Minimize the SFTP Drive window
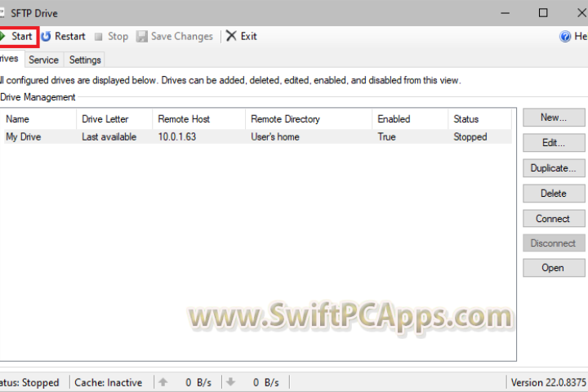 (506, 13)
